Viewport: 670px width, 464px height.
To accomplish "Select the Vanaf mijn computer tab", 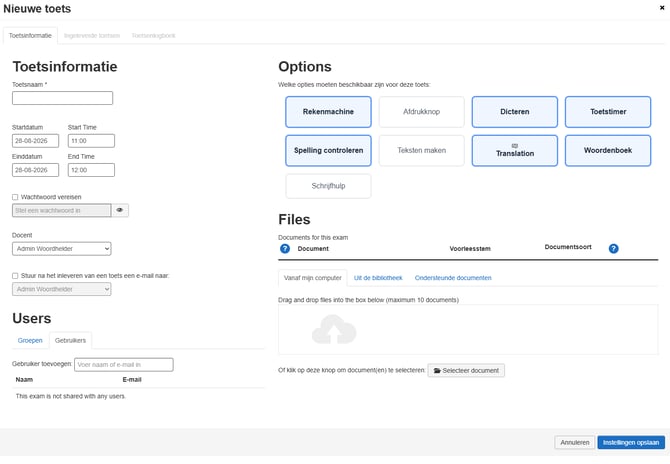I will (313, 278).
